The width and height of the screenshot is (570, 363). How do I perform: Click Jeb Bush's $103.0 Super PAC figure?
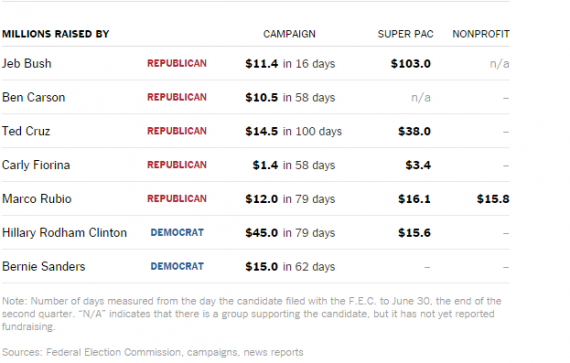click(411, 64)
